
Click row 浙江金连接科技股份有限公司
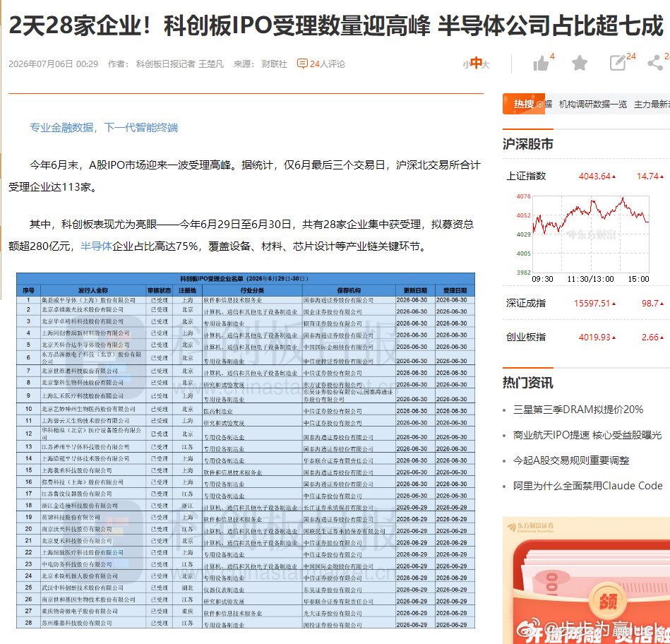pyautogui.click(x=245, y=506)
